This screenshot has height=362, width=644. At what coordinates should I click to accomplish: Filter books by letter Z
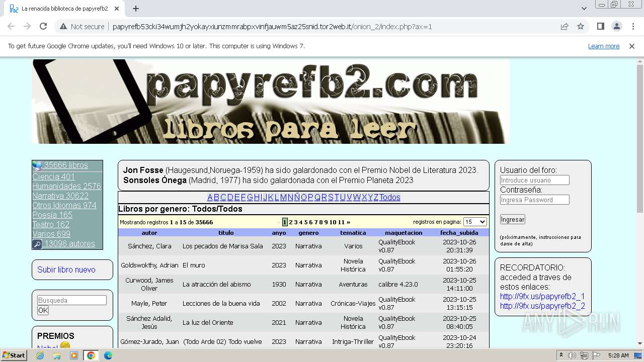pyautogui.click(x=376, y=198)
